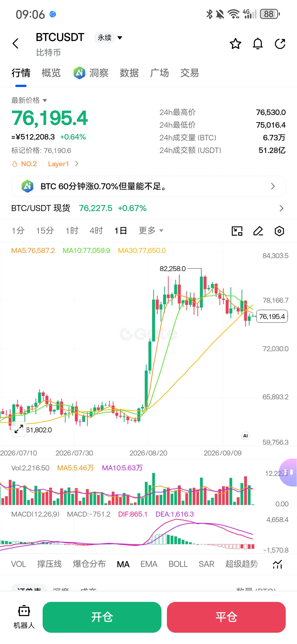Tap 标记价格: 76,190.6 text

[41, 151]
